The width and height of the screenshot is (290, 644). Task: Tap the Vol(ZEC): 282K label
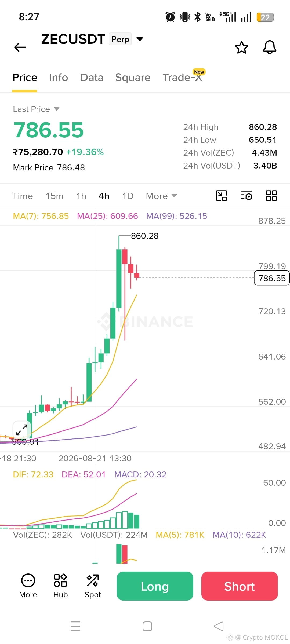43,535
